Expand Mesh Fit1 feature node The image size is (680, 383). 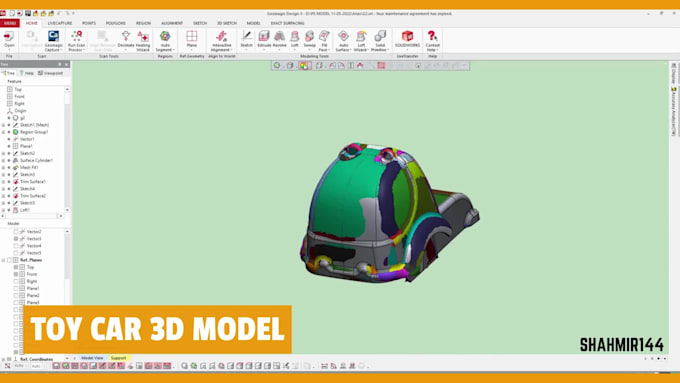coord(3,167)
